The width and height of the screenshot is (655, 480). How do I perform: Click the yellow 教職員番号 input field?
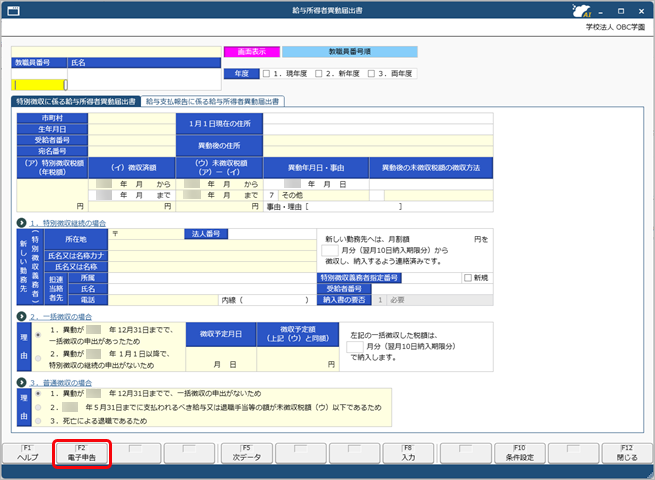[x=38, y=85]
